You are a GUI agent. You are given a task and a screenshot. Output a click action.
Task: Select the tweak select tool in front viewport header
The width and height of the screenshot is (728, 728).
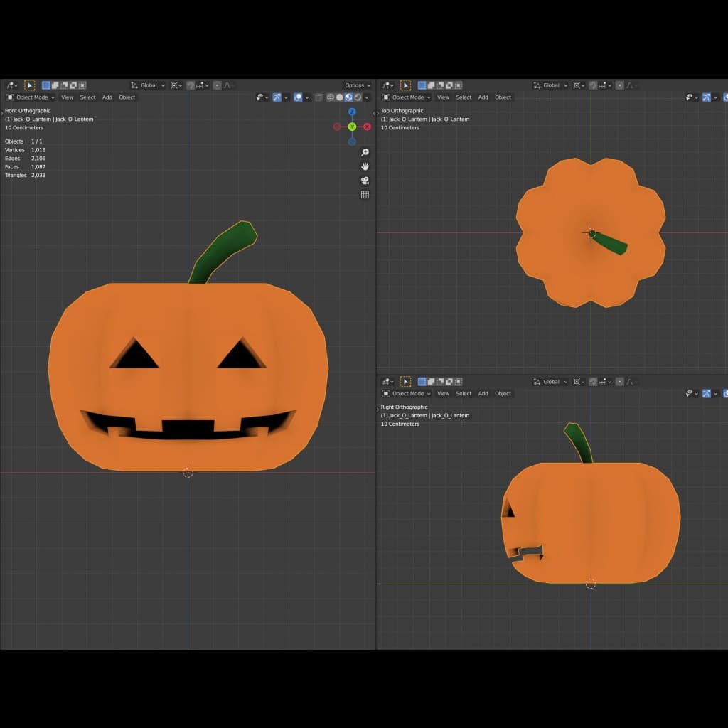29,85
